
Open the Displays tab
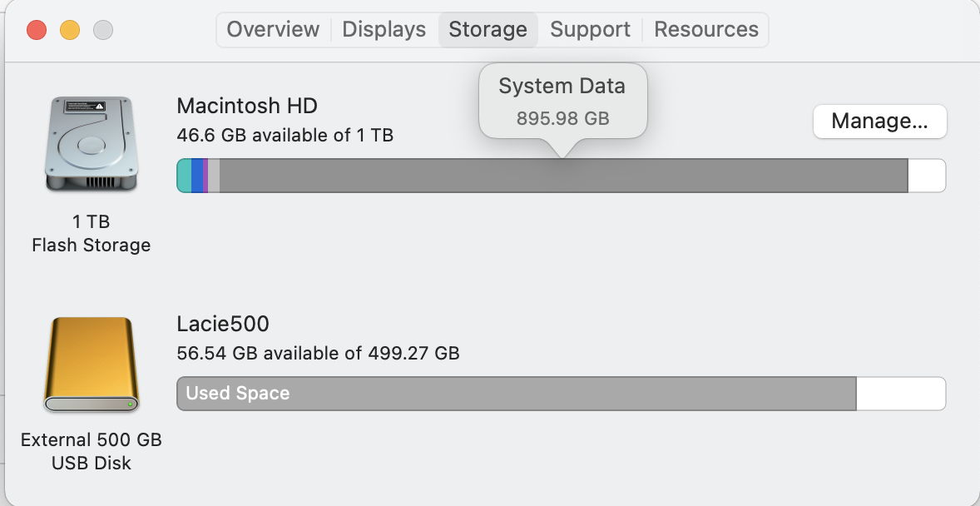[x=384, y=30]
